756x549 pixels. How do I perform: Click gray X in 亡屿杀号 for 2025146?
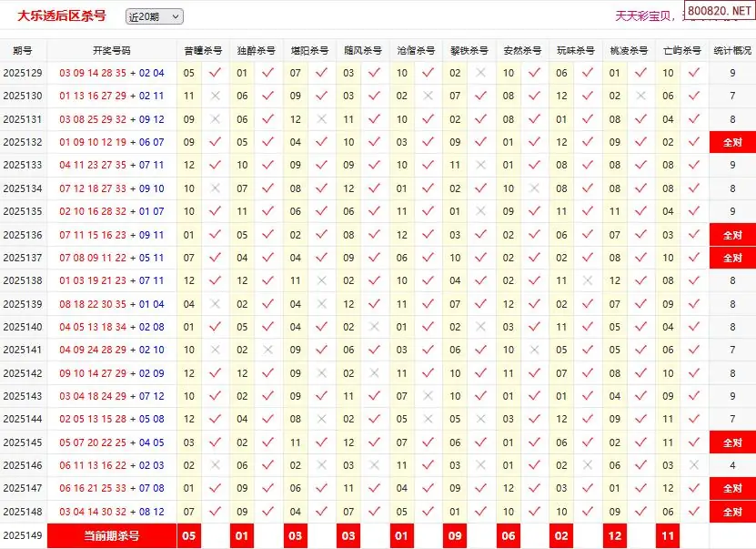[694, 465]
